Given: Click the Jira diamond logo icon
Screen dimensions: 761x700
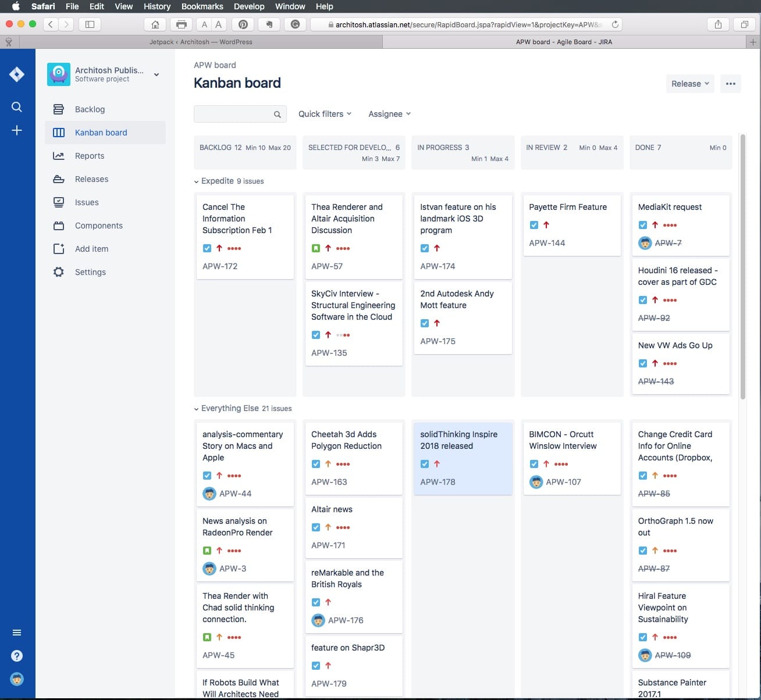Looking at the screenshot, I should [17, 74].
